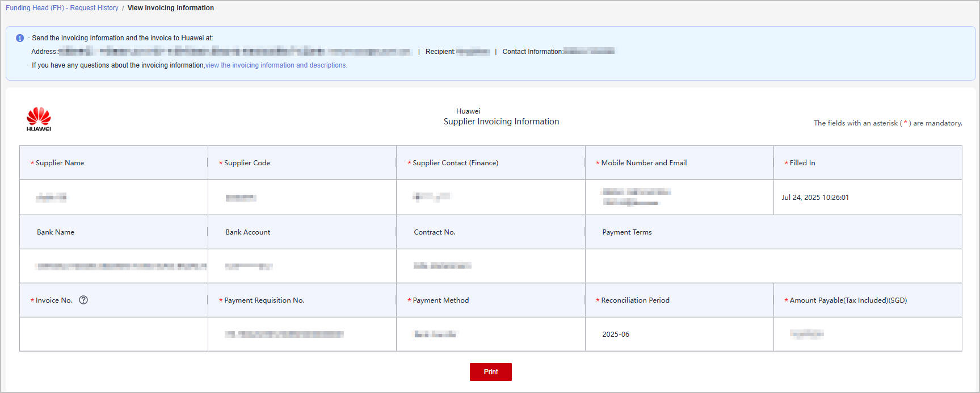Click the Amount Payable(Tax Included)(SGD) header
The image size is (980, 393).
point(848,300)
